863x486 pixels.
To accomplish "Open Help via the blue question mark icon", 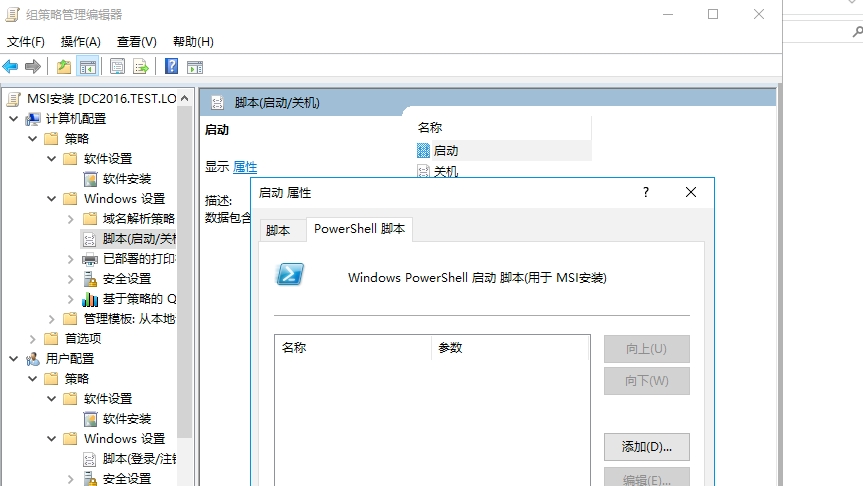I will [171, 67].
